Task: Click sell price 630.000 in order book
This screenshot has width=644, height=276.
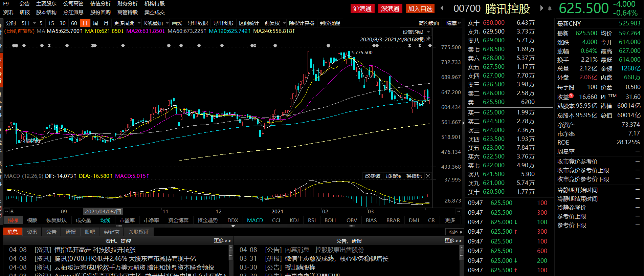Action: [x=494, y=23]
